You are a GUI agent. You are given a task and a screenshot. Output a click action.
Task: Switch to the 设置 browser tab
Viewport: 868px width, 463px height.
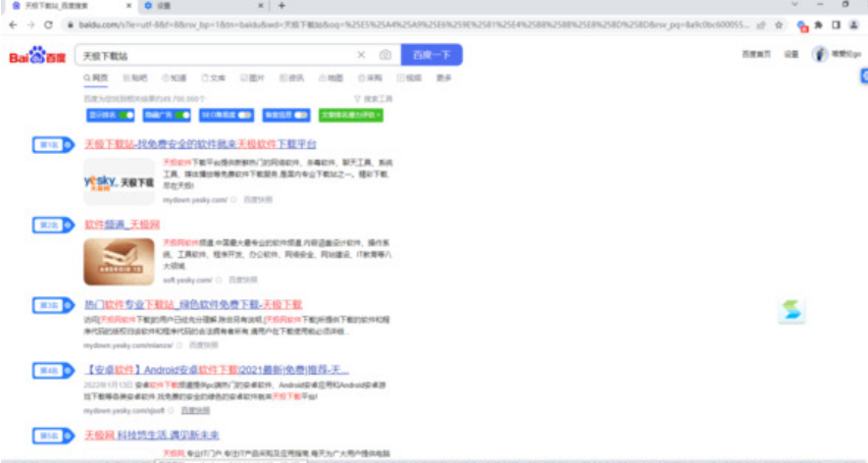[203, 6]
